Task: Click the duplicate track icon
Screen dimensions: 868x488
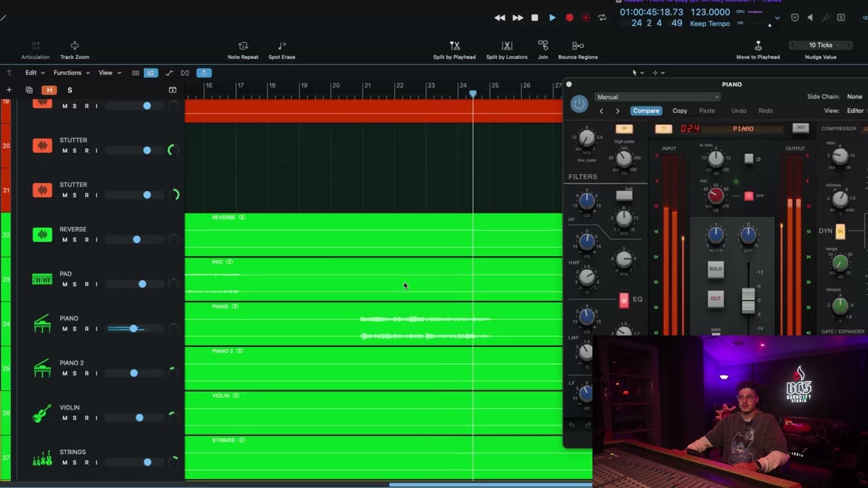Action: (29, 89)
